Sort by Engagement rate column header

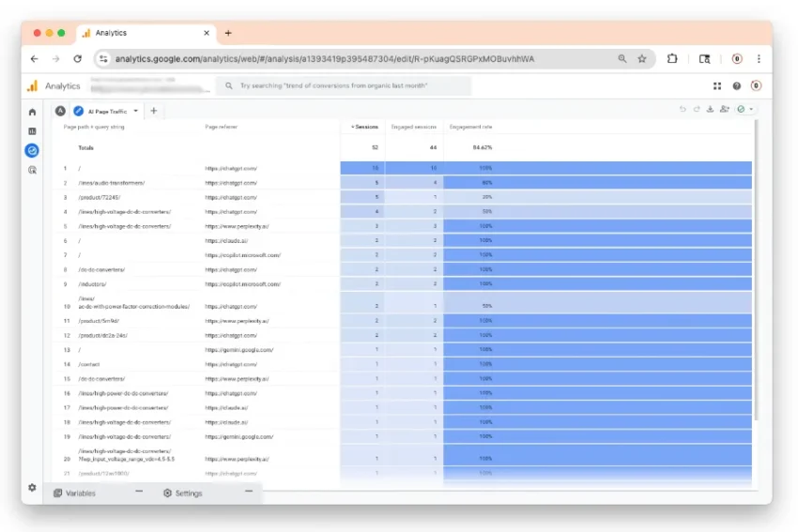pyautogui.click(x=470, y=127)
